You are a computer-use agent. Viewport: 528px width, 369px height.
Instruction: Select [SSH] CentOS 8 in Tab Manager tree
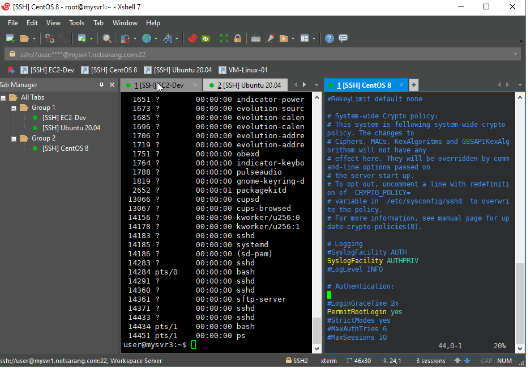point(65,148)
